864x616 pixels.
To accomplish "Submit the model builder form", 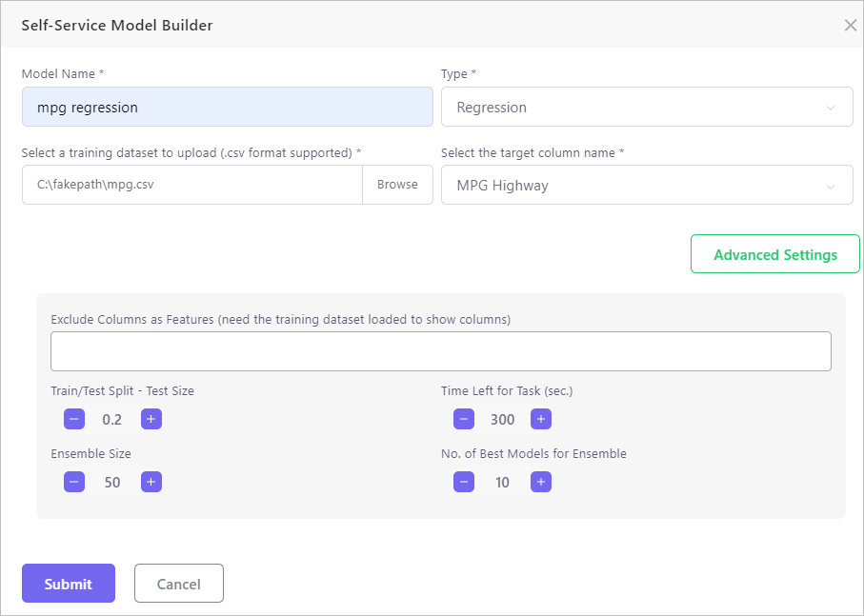I will click(x=69, y=584).
